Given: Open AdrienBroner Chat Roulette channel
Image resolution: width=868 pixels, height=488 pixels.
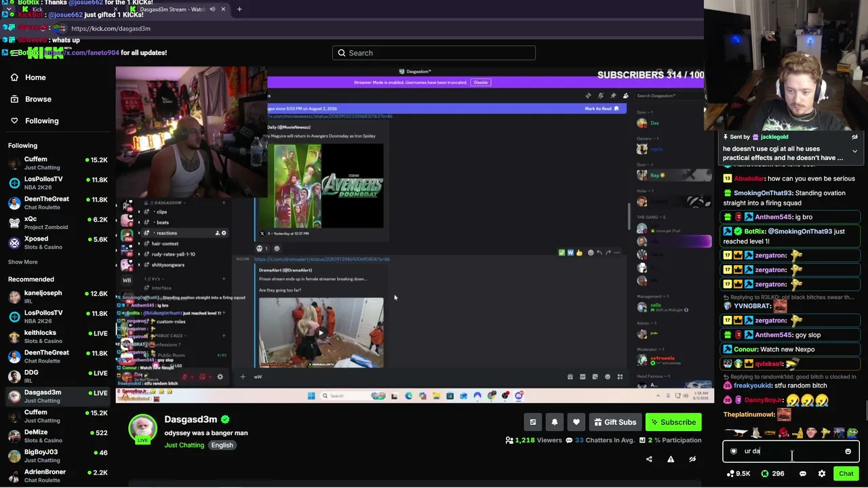Looking at the screenshot, I should click(58, 475).
